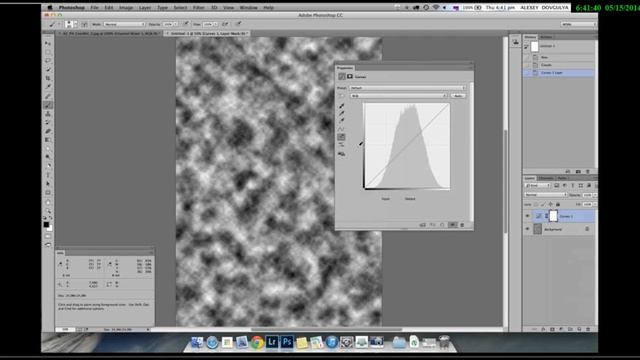Open the Layer menu
The height and width of the screenshot is (360, 640).
click(145, 8)
